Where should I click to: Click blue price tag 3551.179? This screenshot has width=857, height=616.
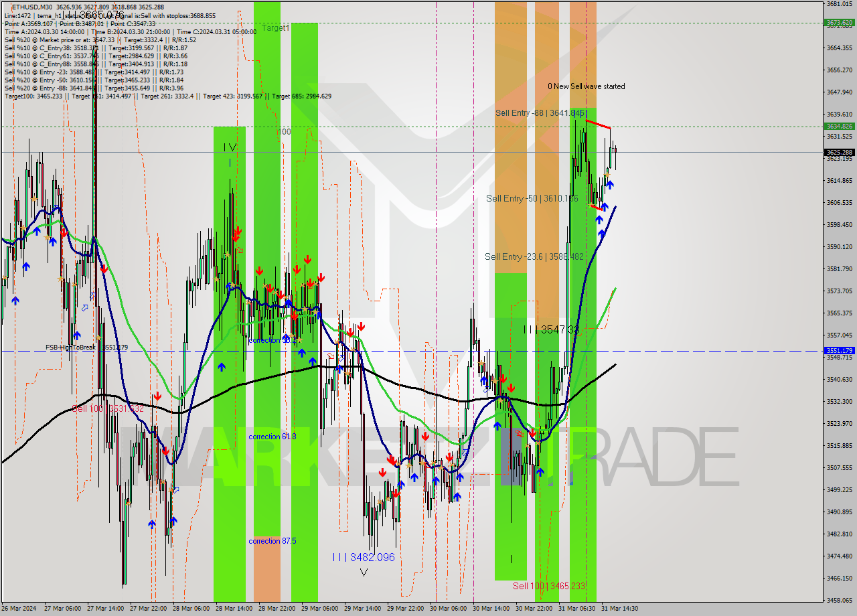pos(840,350)
